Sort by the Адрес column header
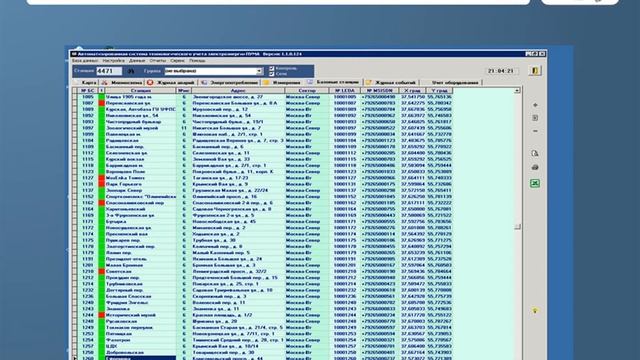The image size is (640, 360). pos(238,91)
